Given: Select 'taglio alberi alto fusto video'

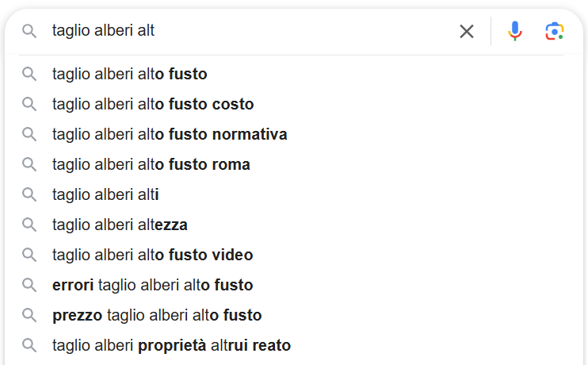Looking at the screenshot, I should point(152,255).
